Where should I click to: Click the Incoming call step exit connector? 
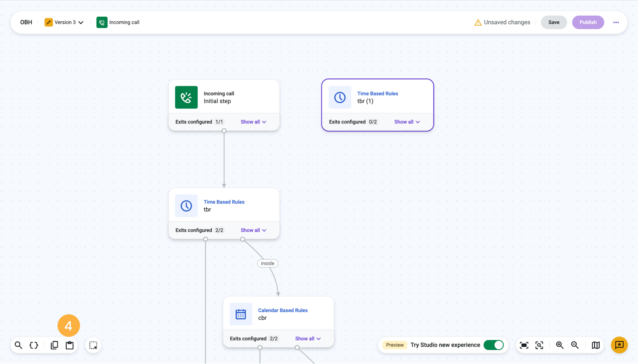(x=224, y=131)
